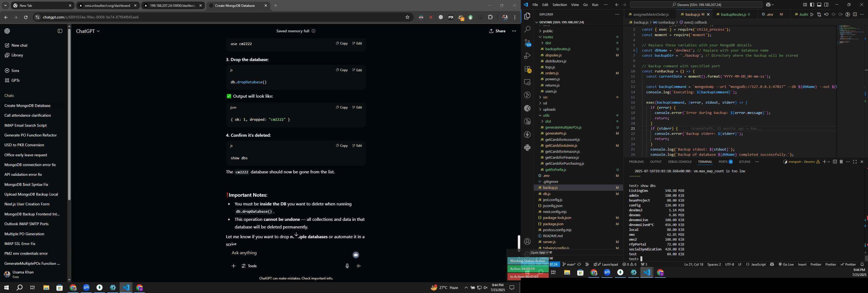
Task: Switch to PORTS panel tab
Action: [726, 162]
